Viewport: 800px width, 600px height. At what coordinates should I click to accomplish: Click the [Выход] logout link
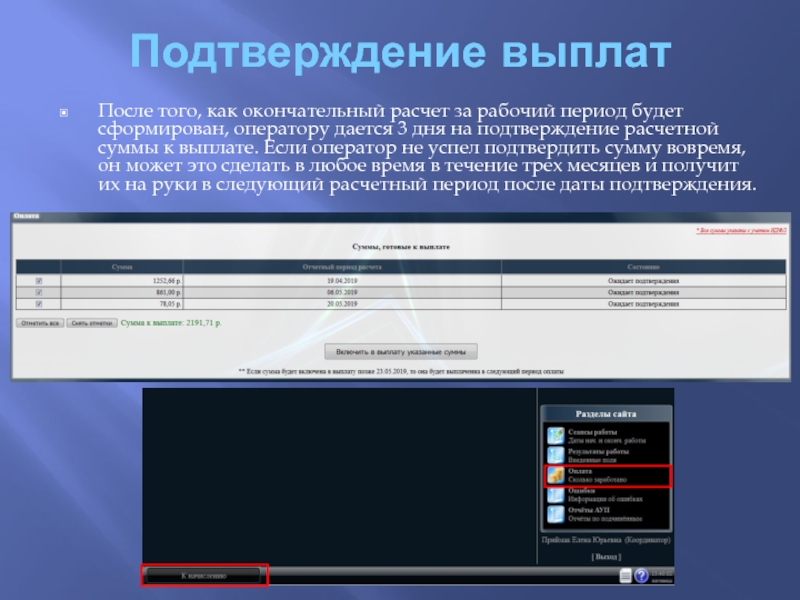tap(606, 557)
